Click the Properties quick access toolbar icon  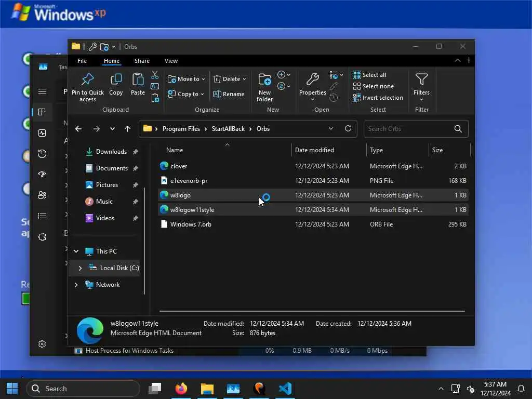92,46
